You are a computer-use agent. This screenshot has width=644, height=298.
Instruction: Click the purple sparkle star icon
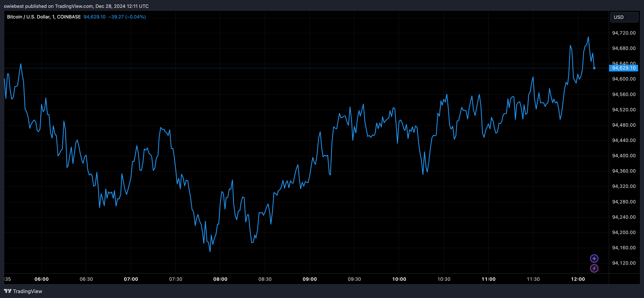[x=594, y=258]
